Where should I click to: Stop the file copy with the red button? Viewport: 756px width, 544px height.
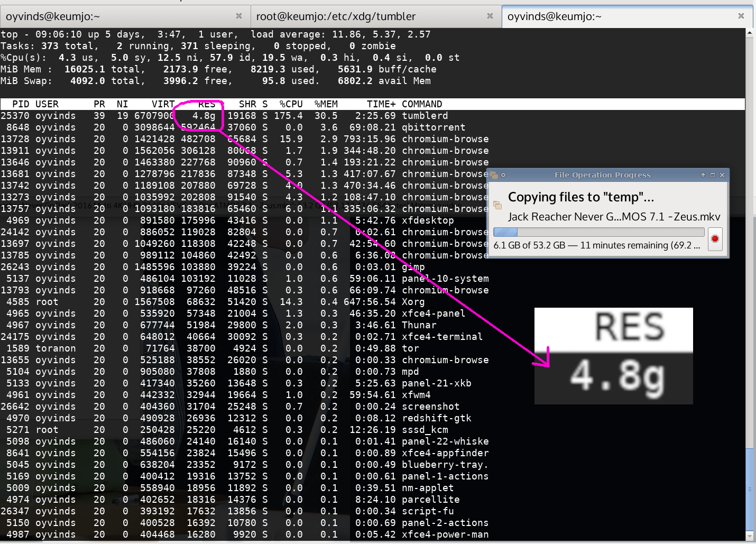coord(715,239)
